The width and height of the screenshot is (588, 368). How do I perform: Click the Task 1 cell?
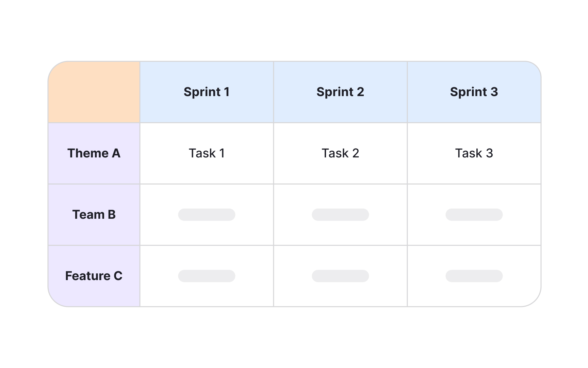point(207,153)
